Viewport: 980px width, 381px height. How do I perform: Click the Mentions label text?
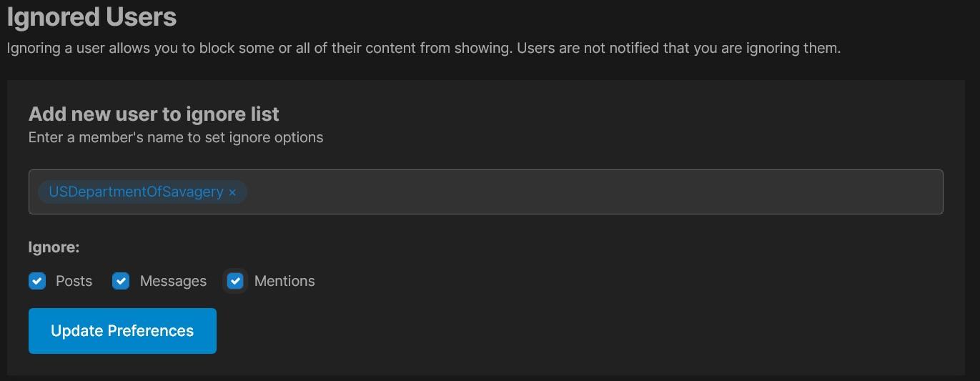(284, 281)
